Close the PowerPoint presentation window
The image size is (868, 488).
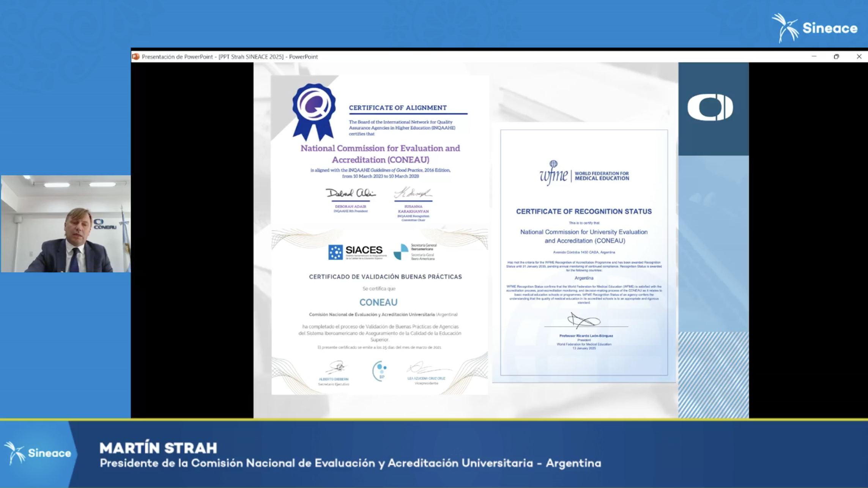[x=859, y=57]
